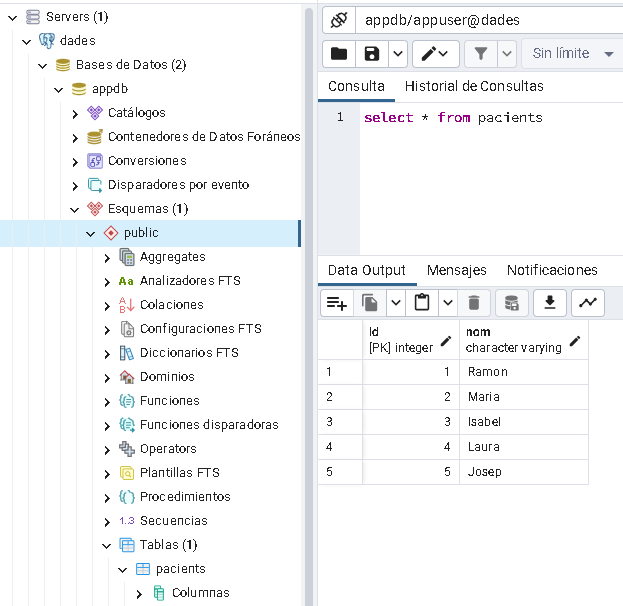This screenshot has width=623, height=606.
Task: Select the pacients table in the tree
Action: coord(180,569)
